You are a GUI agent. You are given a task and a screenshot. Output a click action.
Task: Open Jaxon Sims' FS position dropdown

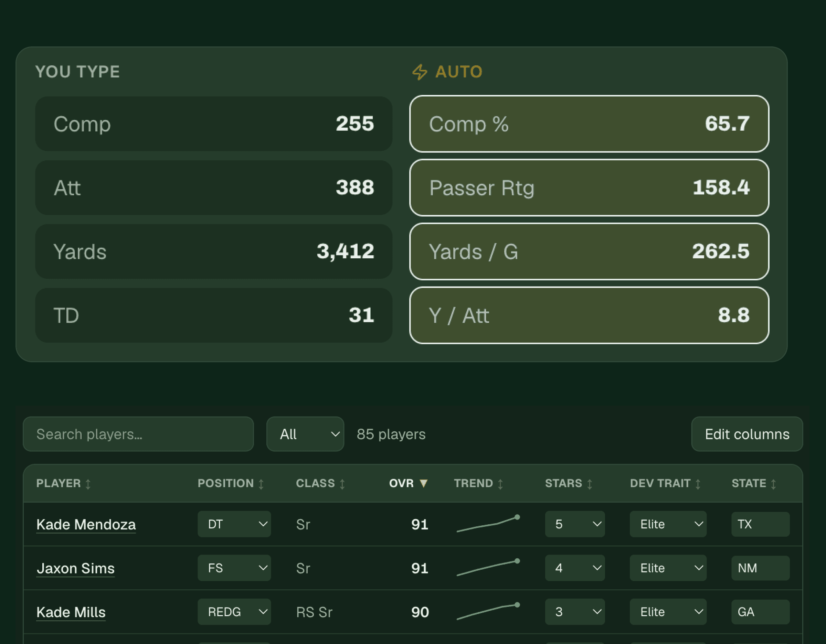click(x=234, y=568)
